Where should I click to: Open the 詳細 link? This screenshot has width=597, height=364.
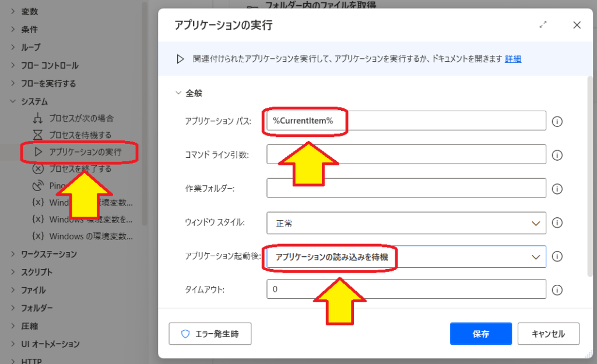pos(513,59)
